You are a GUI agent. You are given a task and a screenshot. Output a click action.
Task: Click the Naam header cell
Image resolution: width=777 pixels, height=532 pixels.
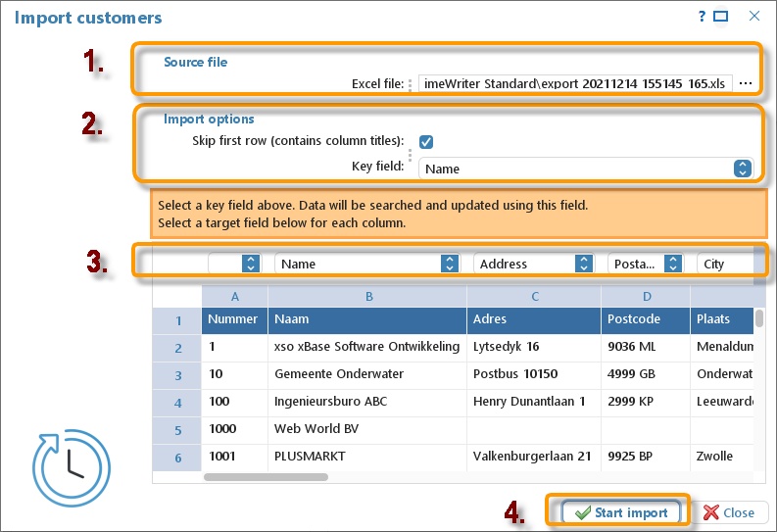367,321
